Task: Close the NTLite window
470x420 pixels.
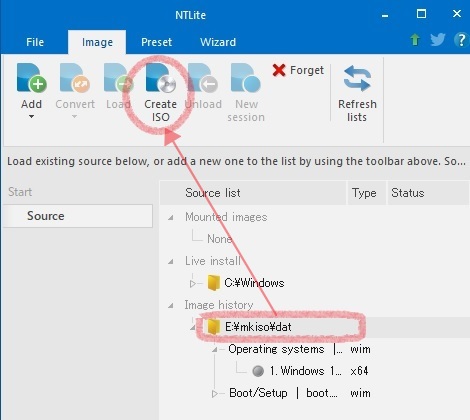Action: click(457, 14)
